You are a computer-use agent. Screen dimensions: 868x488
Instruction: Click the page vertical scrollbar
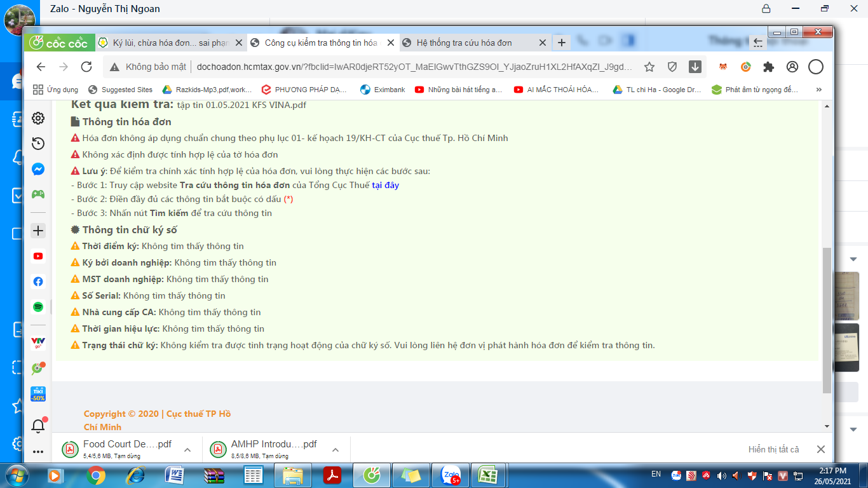click(827, 318)
